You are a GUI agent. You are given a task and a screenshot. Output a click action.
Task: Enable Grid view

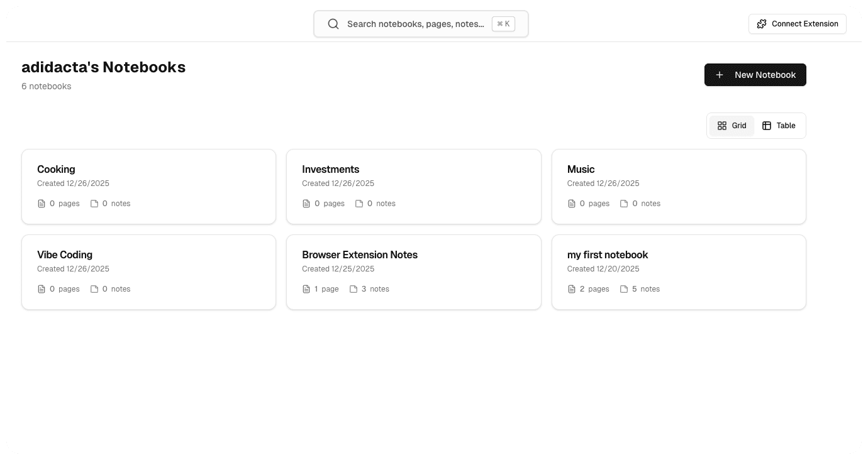click(732, 126)
